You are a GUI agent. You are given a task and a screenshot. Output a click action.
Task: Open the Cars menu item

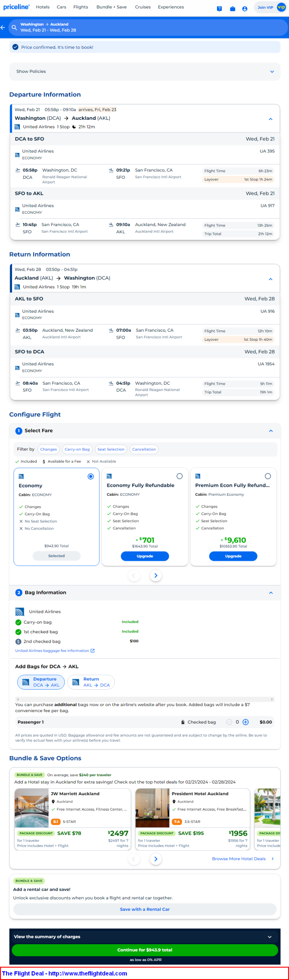[x=61, y=7]
